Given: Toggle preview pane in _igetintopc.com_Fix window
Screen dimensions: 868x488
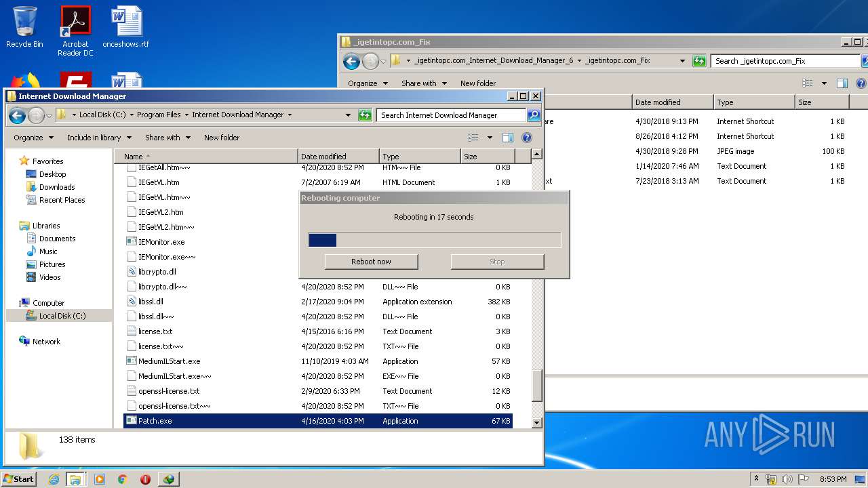Looking at the screenshot, I should coord(842,83).
